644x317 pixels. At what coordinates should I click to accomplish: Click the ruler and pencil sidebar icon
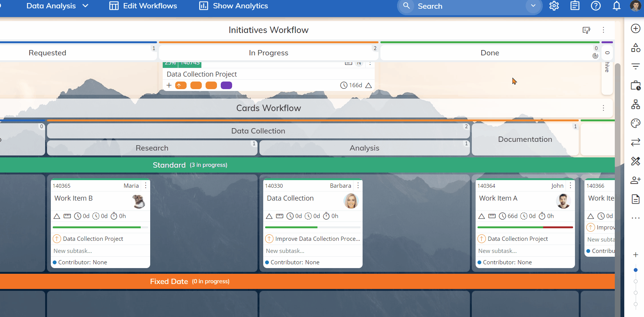(636, 161)
